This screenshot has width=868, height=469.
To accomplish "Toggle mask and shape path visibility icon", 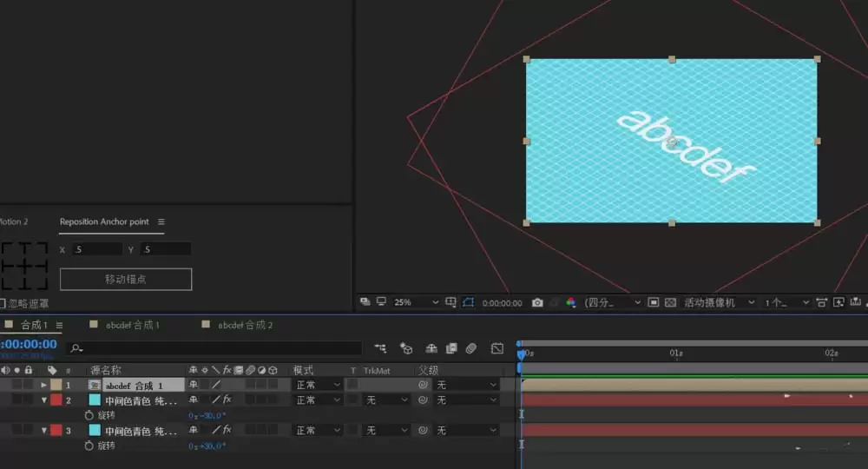I will pos(469,302).
